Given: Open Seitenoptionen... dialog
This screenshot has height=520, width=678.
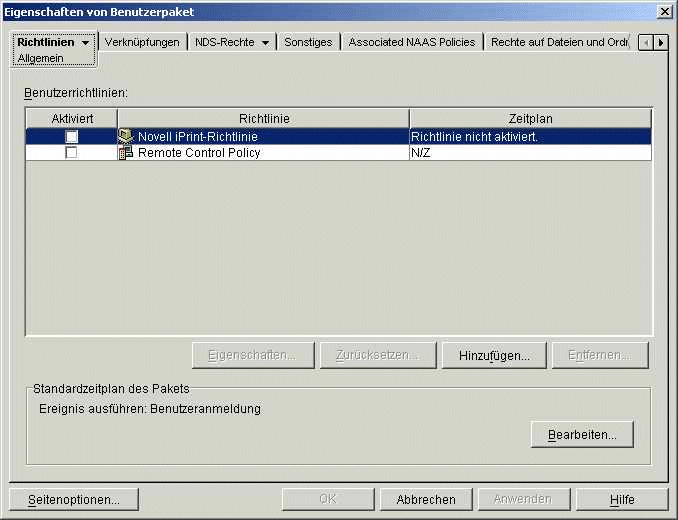Looking at the screenshot, I should pyautogui.click(x=74, y=500).
